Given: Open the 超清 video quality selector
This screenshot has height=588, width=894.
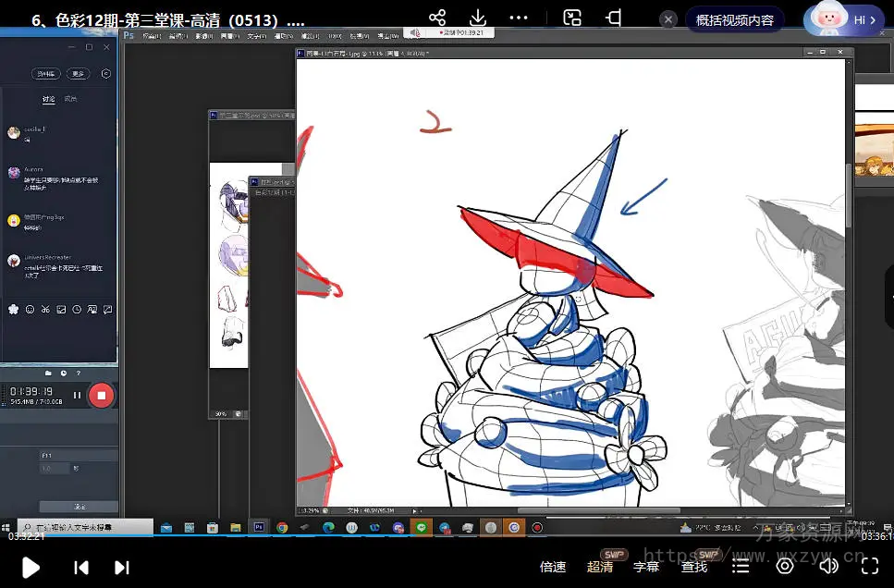Looking at the screenshot, I should [600, 567].
